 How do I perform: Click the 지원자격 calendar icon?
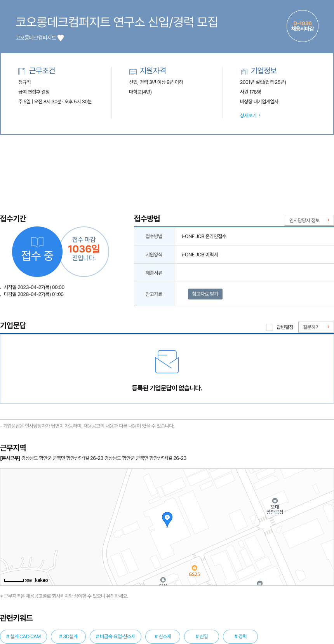pyautogui.click(x=133, y=71)
